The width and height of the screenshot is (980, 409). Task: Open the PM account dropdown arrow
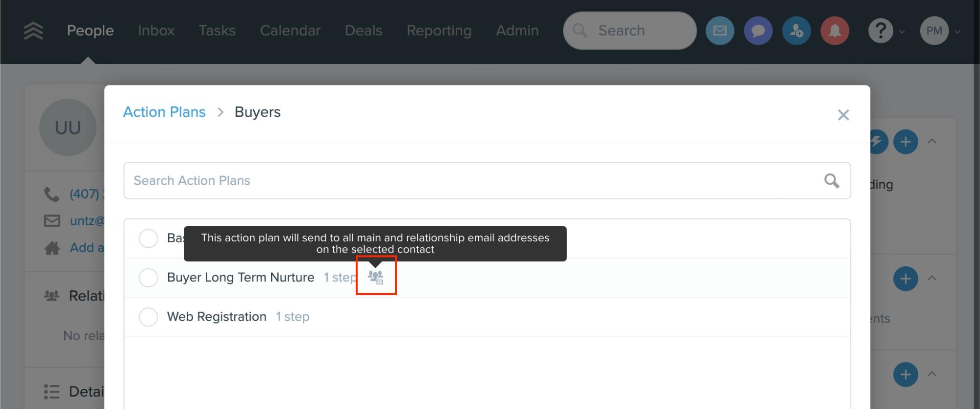click(x=957, y=31)
